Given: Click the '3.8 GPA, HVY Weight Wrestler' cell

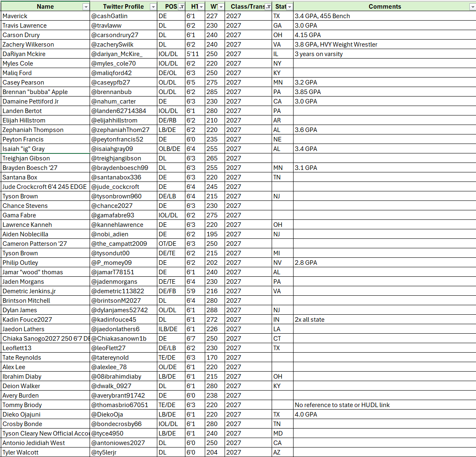Looking at the screenshot, I should coord(385,45).
